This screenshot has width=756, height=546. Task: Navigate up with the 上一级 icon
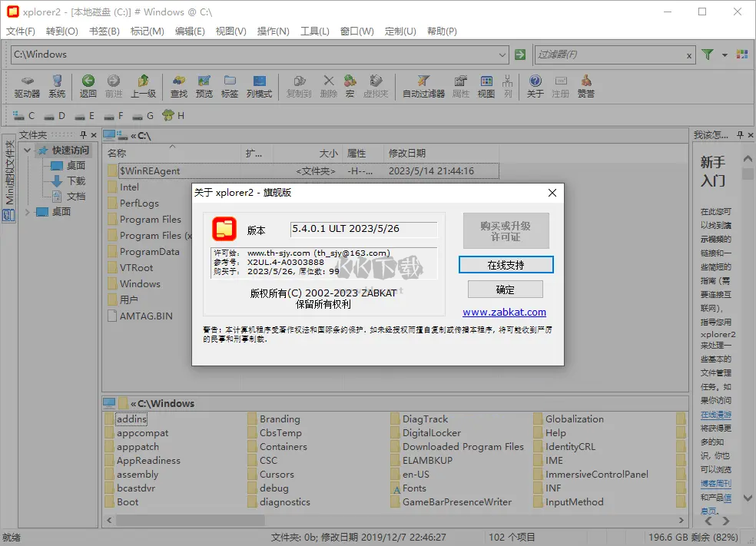(x=144, y=84)
